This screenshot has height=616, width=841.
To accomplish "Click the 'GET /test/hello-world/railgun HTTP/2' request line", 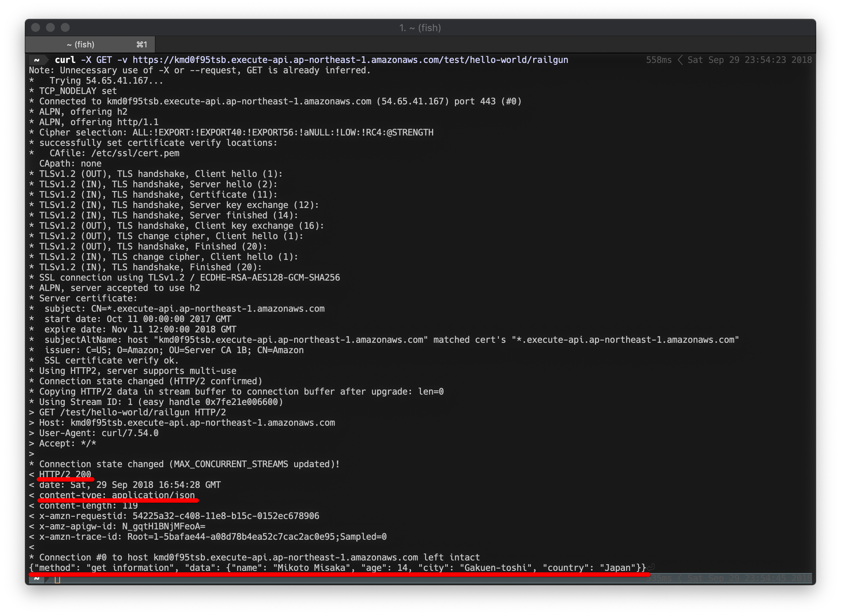I will pos(127,413).
